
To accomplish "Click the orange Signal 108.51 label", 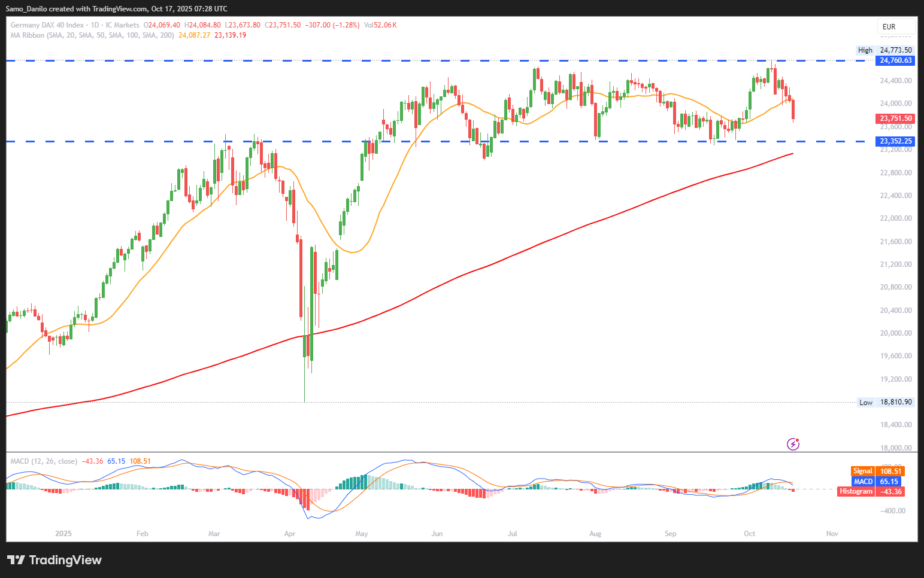I will click(877, 471).
